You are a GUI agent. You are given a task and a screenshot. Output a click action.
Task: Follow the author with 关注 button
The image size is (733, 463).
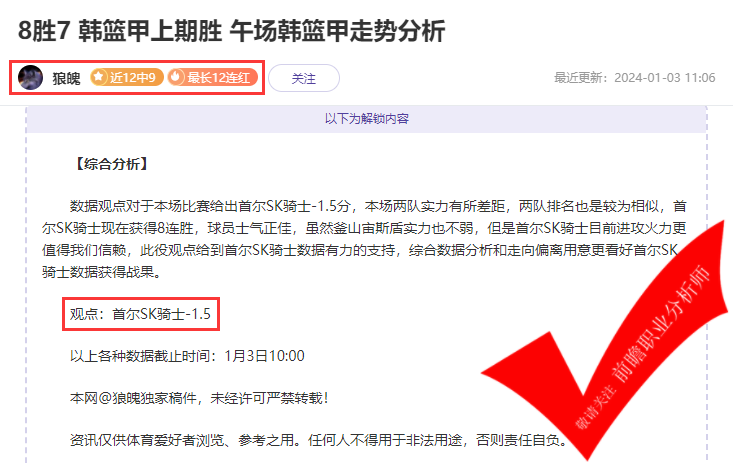click(304, 78)
